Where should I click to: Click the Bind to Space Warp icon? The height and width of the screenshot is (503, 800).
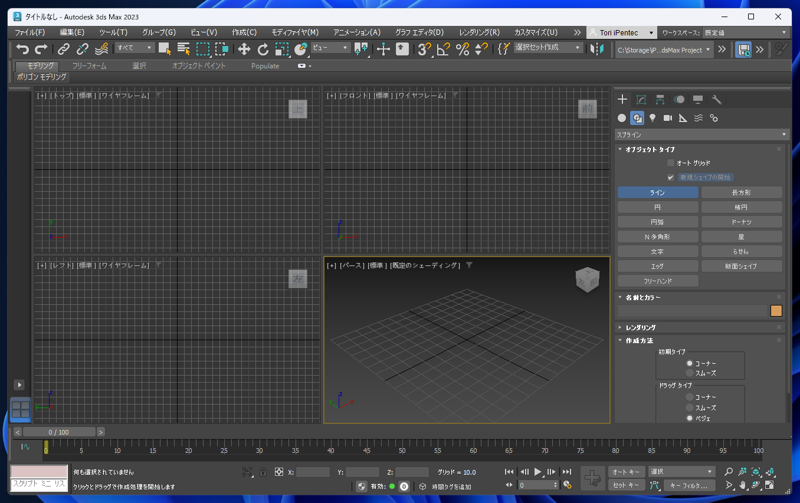click(101, 49)
